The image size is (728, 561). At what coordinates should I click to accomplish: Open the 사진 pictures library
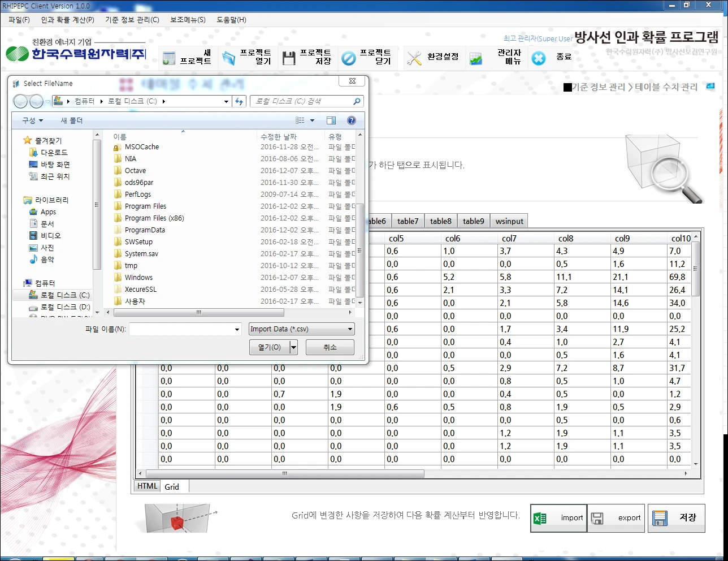[42, 248]
